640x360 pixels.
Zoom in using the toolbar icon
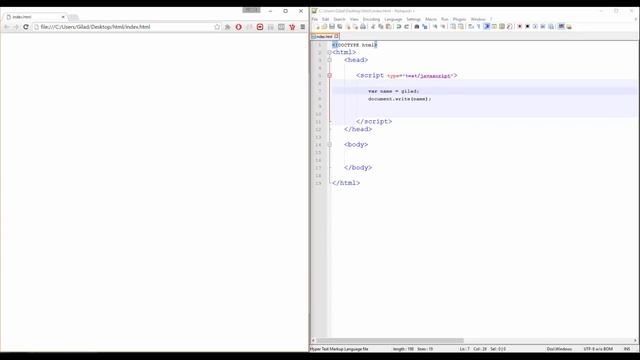pyautogui.click(x=435, y=27)
